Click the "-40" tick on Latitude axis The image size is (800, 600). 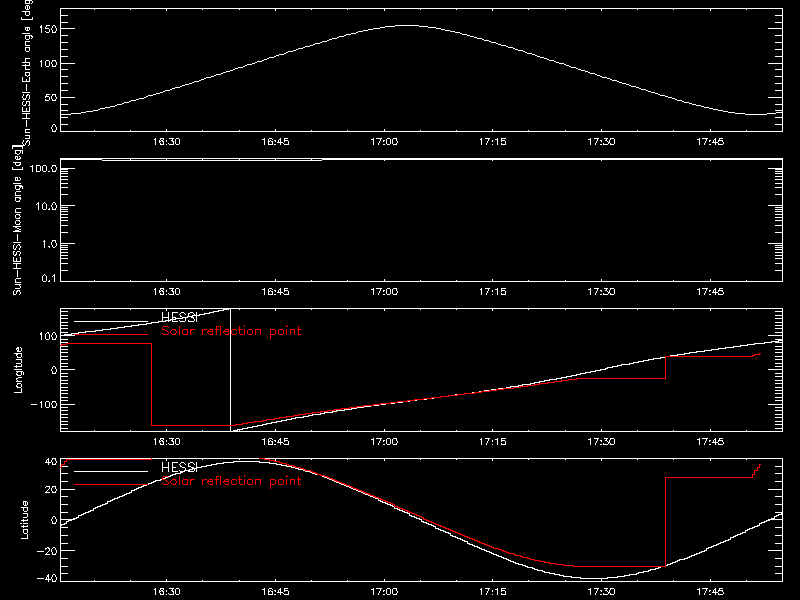(x=47, y=579)
